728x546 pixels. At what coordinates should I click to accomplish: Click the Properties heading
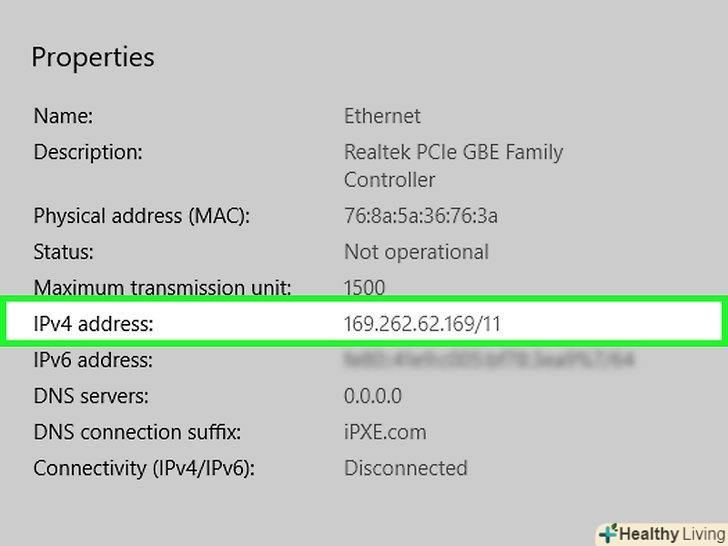(93, 57)
